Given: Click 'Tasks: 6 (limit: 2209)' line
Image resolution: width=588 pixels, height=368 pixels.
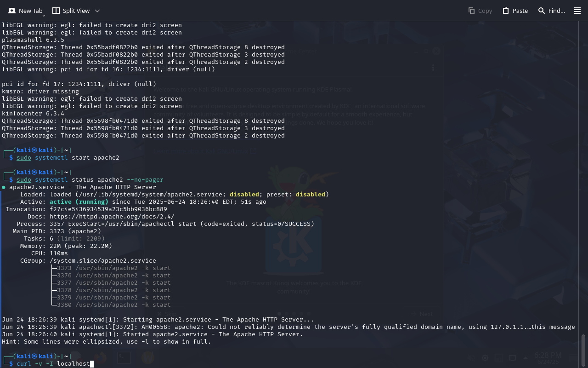Looking at the screenshot, I should coord(64,239).
